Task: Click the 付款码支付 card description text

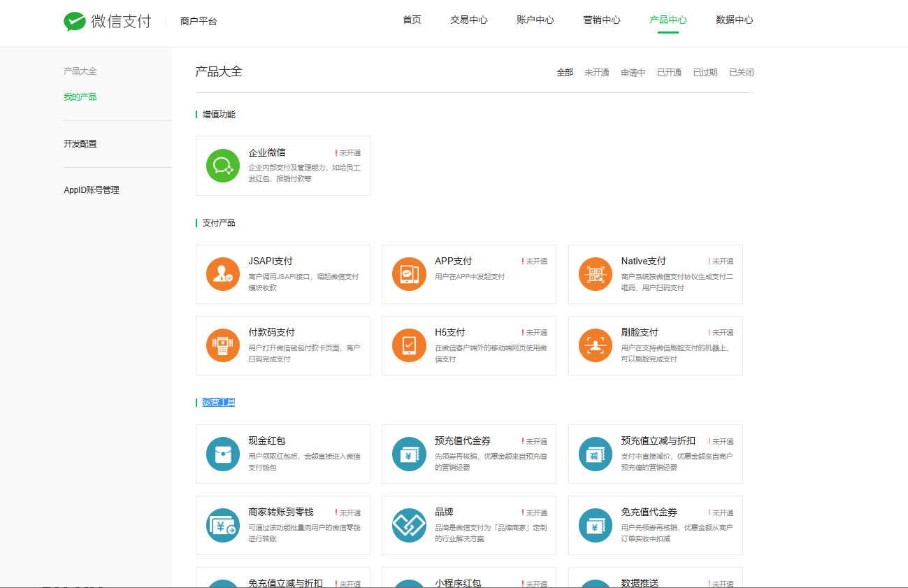Action: 305,353
